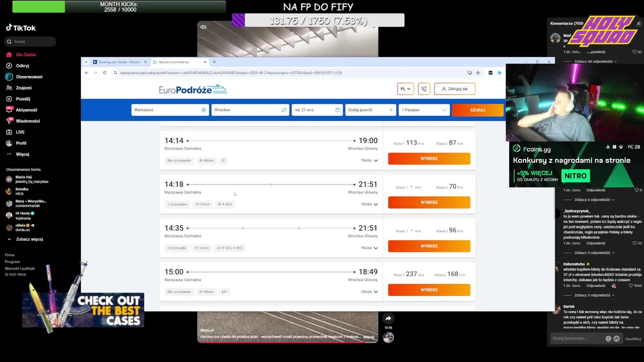Click the video progress bar at the bottom
This screenshot has width=644, height=362.
[x=287, y=342]
